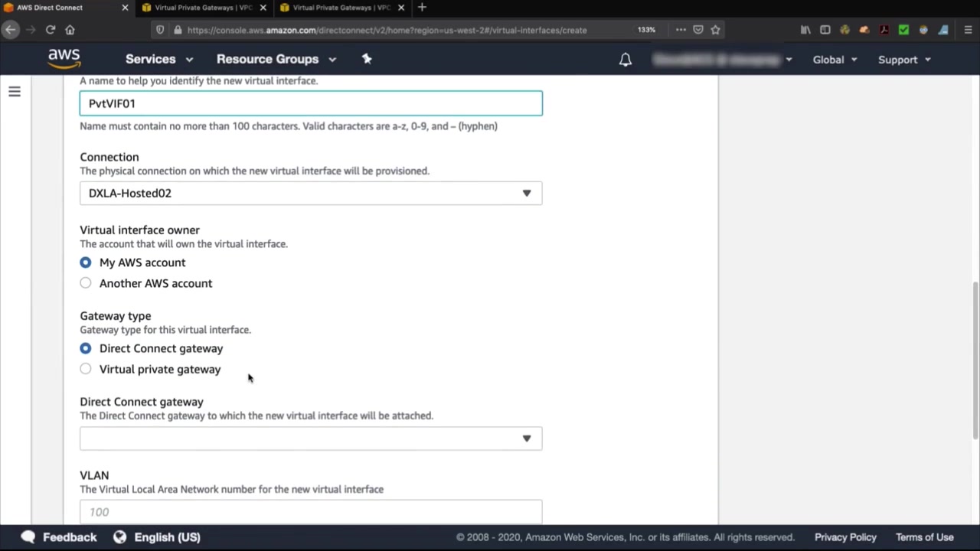Select Direct Connect gateway radio button
The width and height of the screenshot is (980, 551).
click(x=86, y=348)
